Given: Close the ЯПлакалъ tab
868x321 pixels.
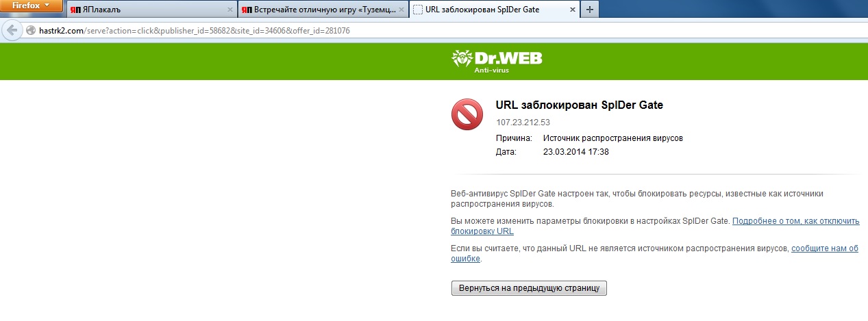Looking at the screenshot, I should pos(229,10).
